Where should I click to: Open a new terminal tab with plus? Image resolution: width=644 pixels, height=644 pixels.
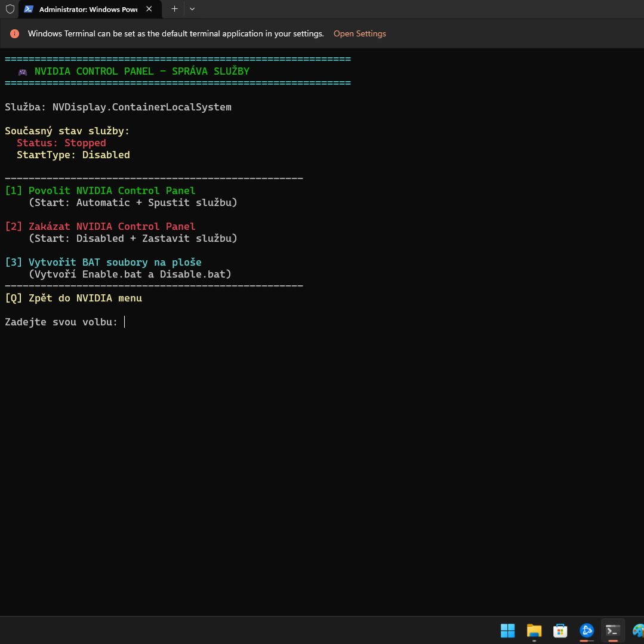pos(174,9)
